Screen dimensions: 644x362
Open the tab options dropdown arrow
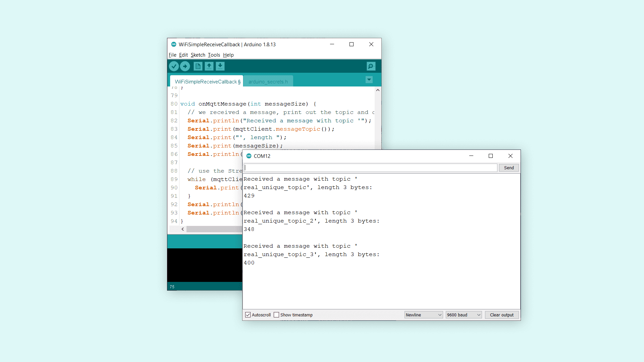(369, 80)
